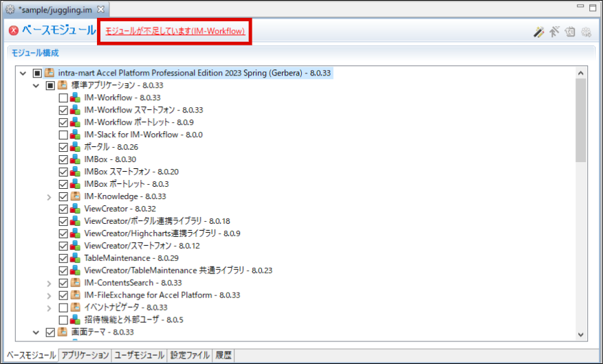Image resolution: width=603 pixels, height=364 pixels.
Task: Collapse the 画面テーマ tree node
Action: [36, 332]
